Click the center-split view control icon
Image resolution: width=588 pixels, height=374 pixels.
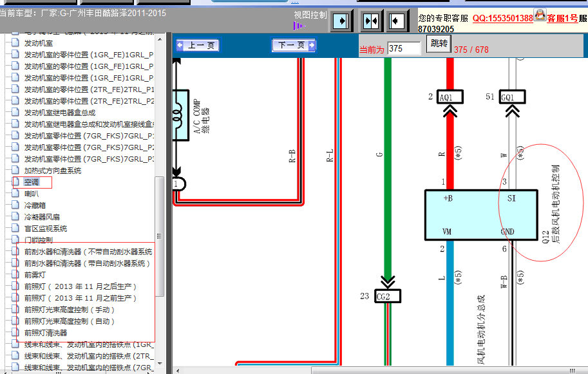click(371, 21)
